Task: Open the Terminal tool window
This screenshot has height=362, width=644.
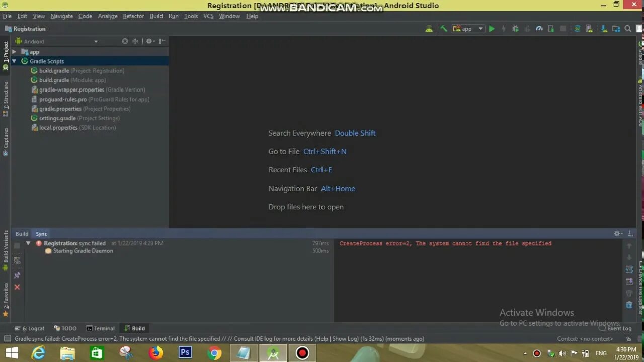Action: tap(101, 328)
